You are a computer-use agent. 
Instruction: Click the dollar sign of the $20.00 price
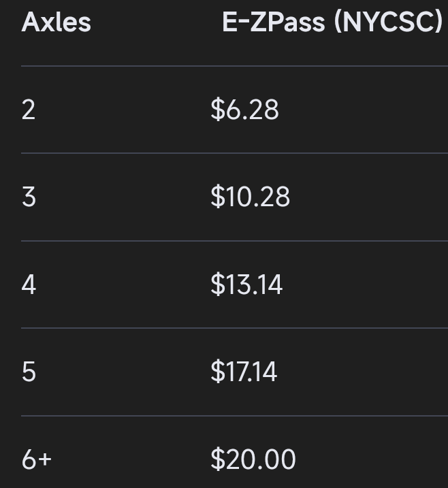click(x=217, y=459)
